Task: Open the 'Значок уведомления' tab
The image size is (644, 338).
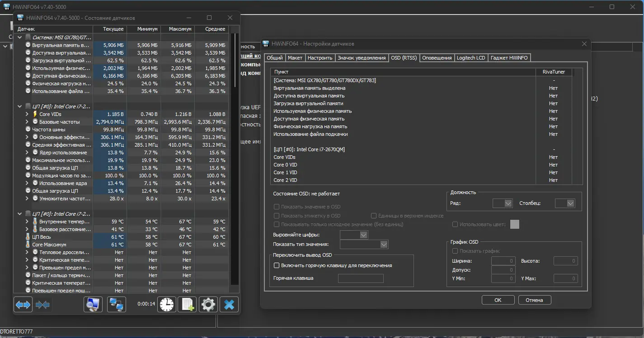Action: pyautogui.click(x=362, y=58)
